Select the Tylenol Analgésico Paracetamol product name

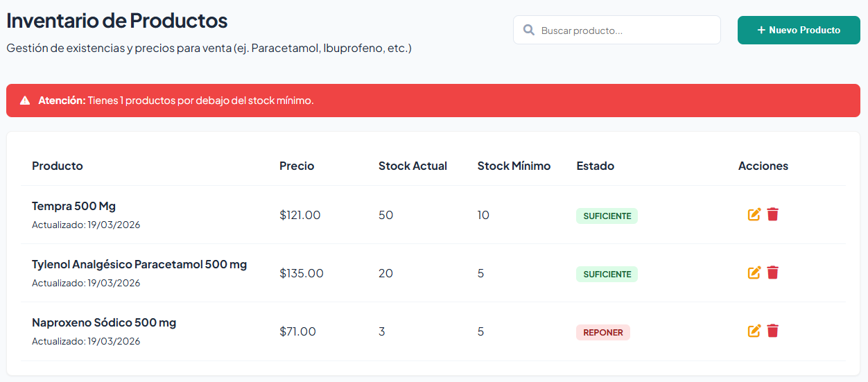(139, 265)
